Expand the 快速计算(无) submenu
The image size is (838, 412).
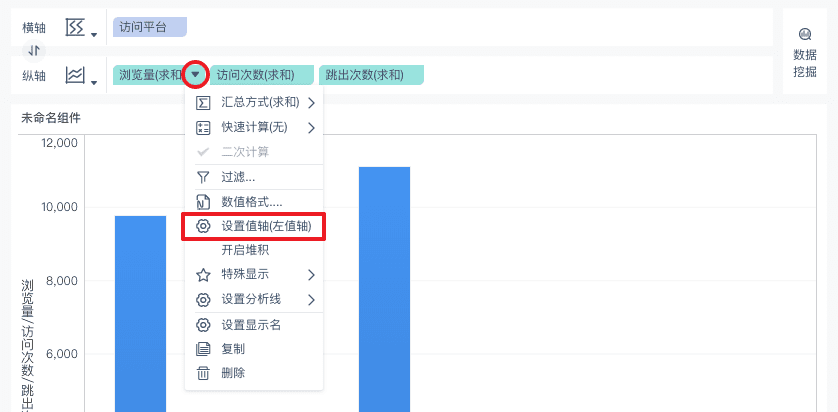pyautogui.click(x=311, y=127)
